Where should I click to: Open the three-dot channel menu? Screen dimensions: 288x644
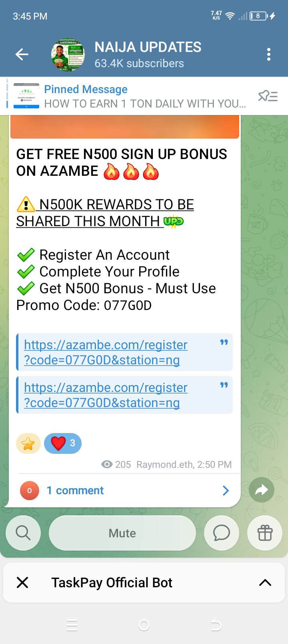tap(269, 54)
